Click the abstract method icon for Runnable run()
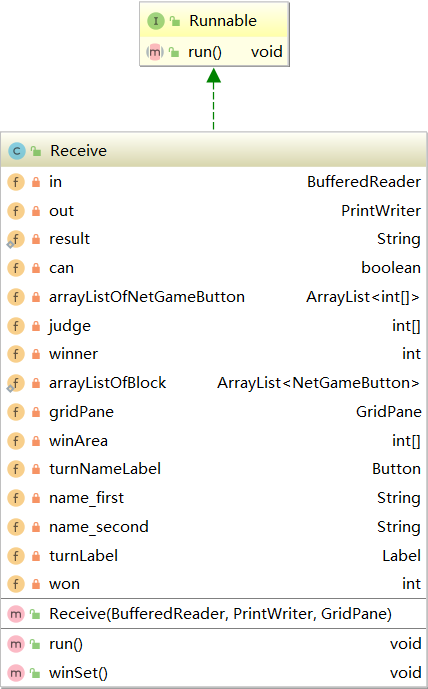This screenshot has width=428, height=689. 155,52
